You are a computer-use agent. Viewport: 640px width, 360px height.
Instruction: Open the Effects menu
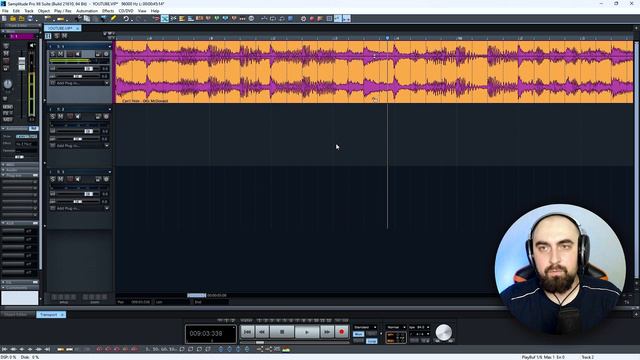tap(108, 11)
